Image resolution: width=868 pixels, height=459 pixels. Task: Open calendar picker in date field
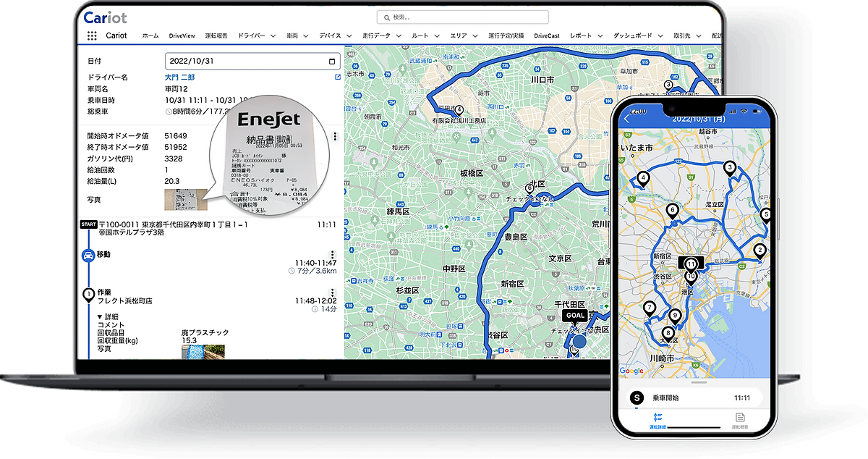(331, 61)
